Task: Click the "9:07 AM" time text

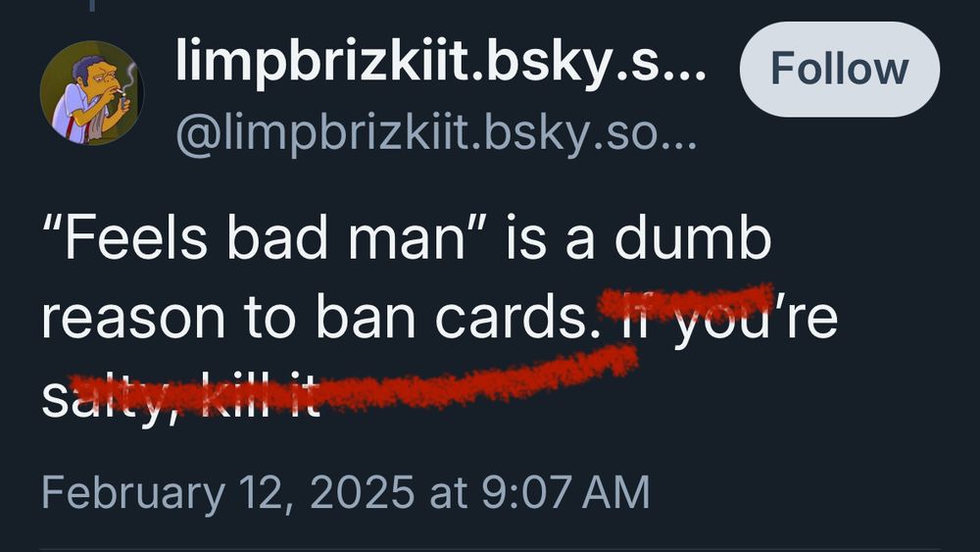Action: tap(566, 492)
